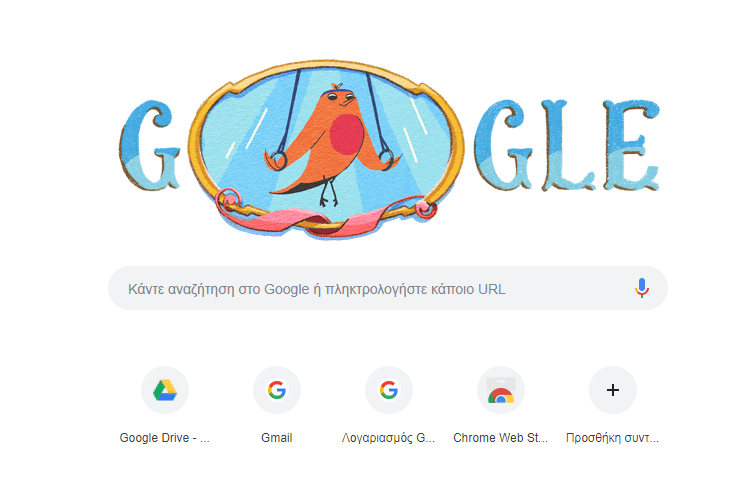The image size is (750, 500).
Task: Click the plus icon to add shortcut
Action: tap(613, 390)
